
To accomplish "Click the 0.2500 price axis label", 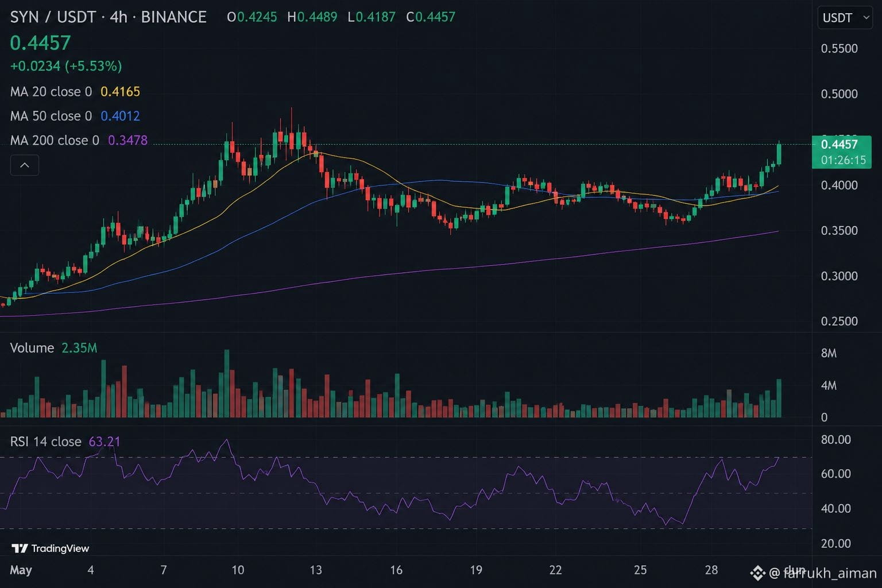I will tap(839, 322).
